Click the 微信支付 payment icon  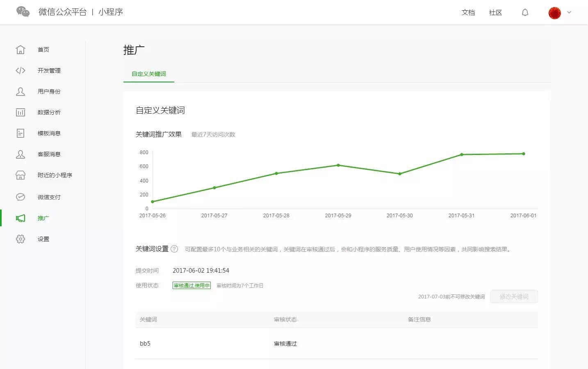[21, 197]
